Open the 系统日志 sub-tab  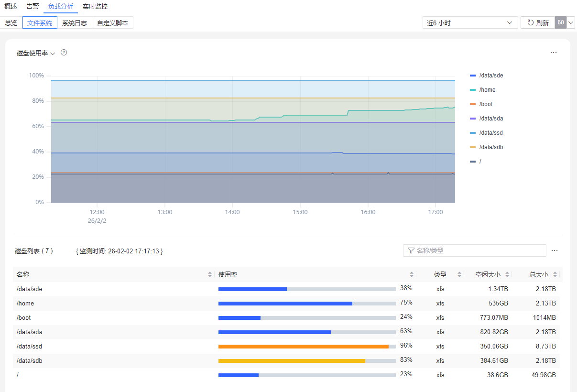[75, 22]
